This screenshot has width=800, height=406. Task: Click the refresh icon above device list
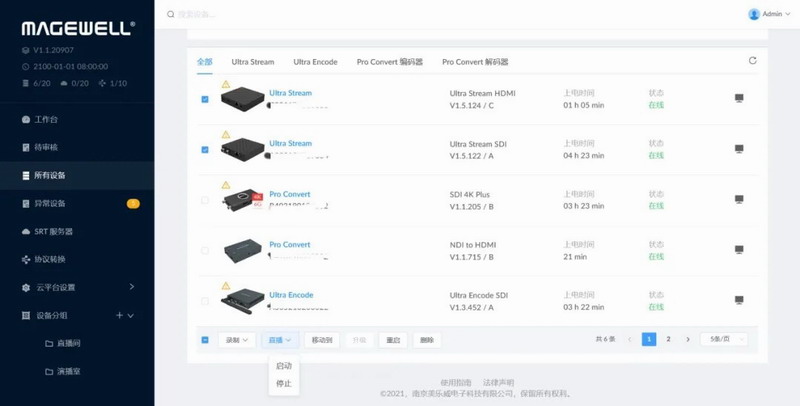752,61
